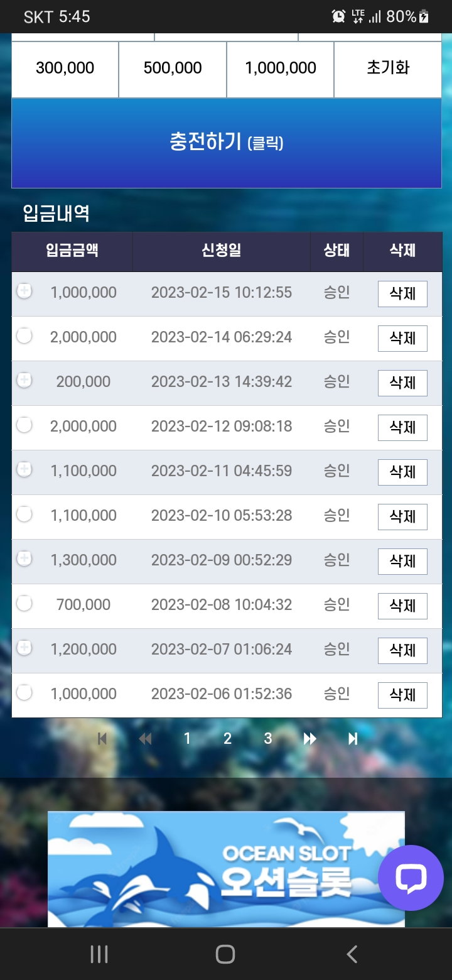Select radio for 2023-02-06 deposit row
This screenshot has height=980, width=452.
(x=24, y=693)
